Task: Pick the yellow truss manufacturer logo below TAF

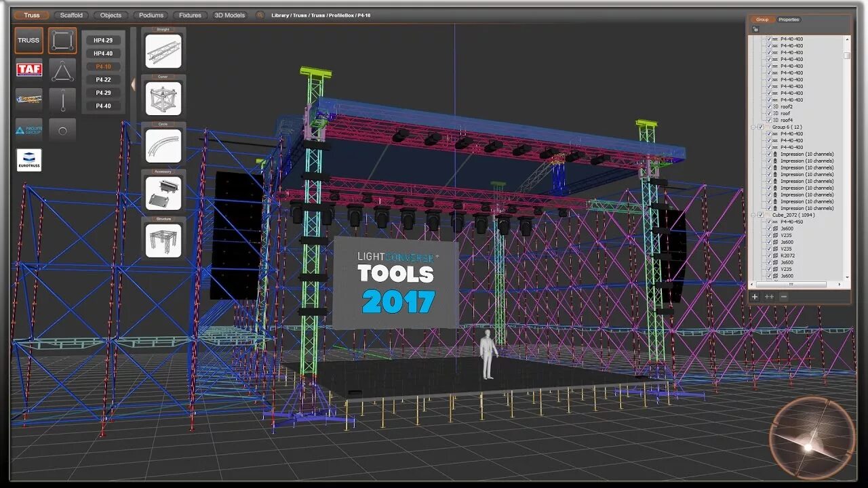Action: coord(29,99)
